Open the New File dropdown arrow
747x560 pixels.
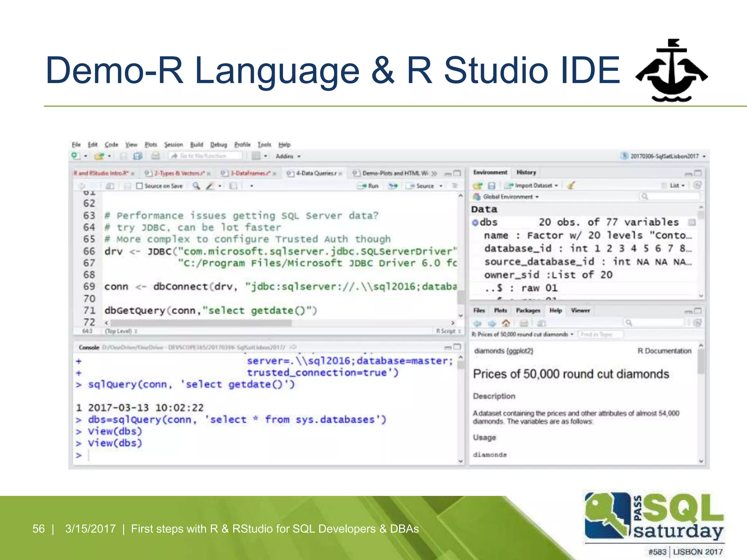point(86,156)
